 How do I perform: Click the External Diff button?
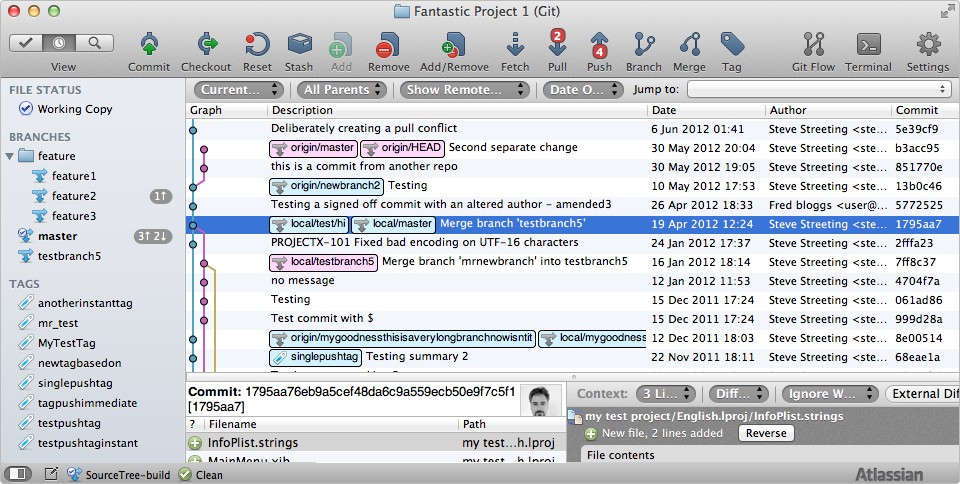[921, 394]
